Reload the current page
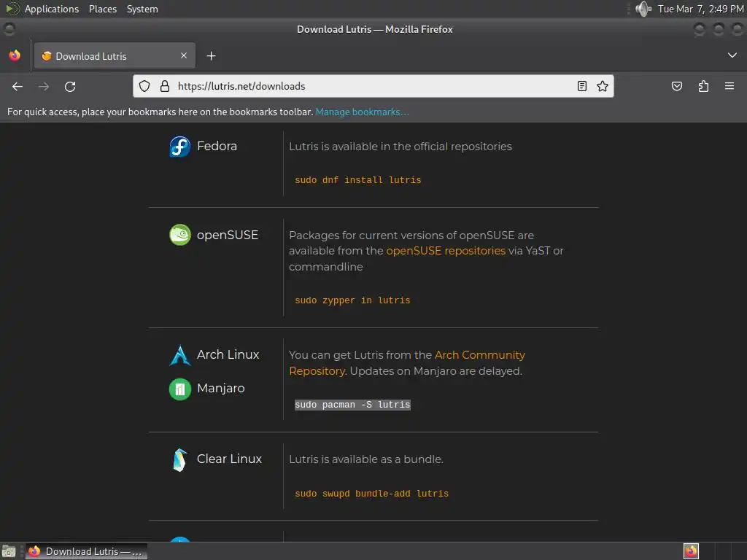 coord(70,87)
